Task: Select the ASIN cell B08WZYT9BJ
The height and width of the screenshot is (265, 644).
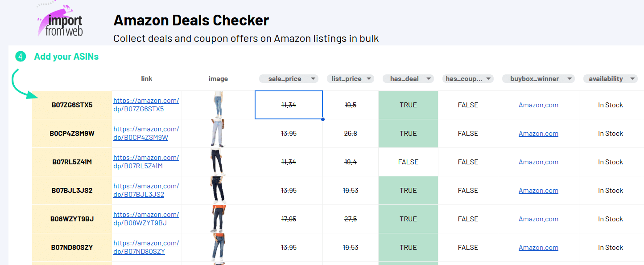Action: pyautogui.click(x=72, y=219)
